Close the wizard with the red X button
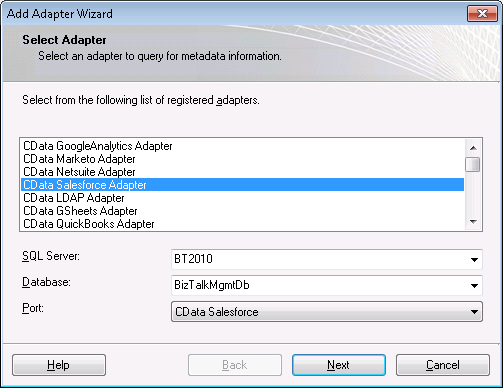The width and height of the screenshot is (503, 388). click(x=482, y=14)
